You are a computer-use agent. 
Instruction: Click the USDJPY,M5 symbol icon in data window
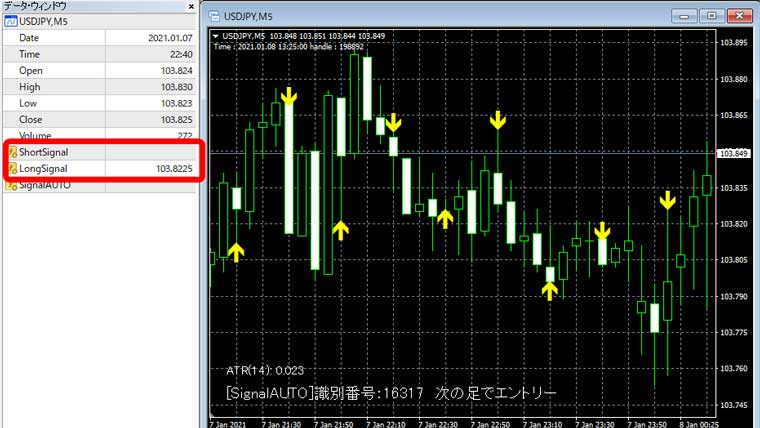coord(11,21)
